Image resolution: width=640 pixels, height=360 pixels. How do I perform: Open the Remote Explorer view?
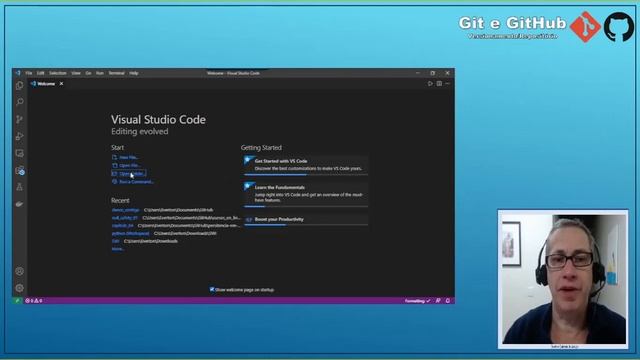[x=19, y=153]
